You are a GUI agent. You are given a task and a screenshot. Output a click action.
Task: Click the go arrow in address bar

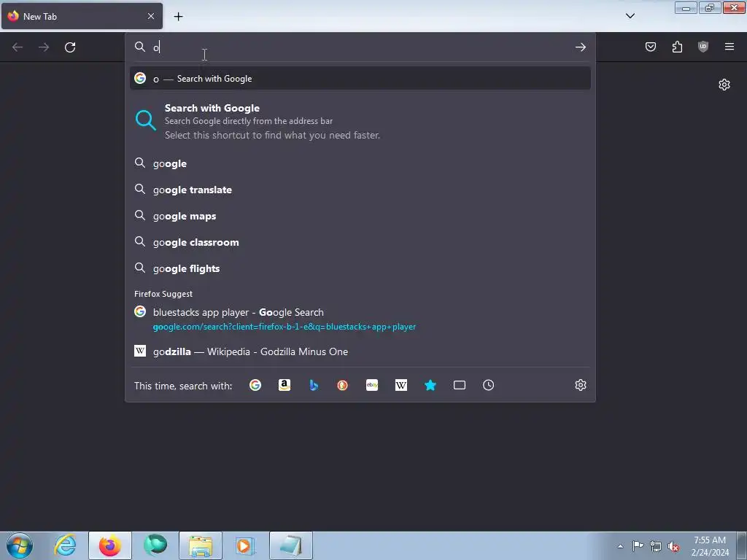(x=580, y=47)
